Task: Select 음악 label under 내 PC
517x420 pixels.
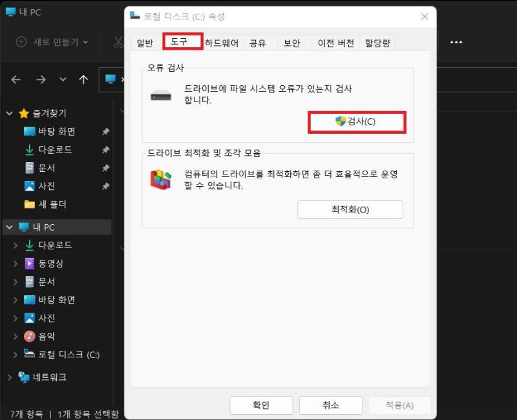Action: 47,336
